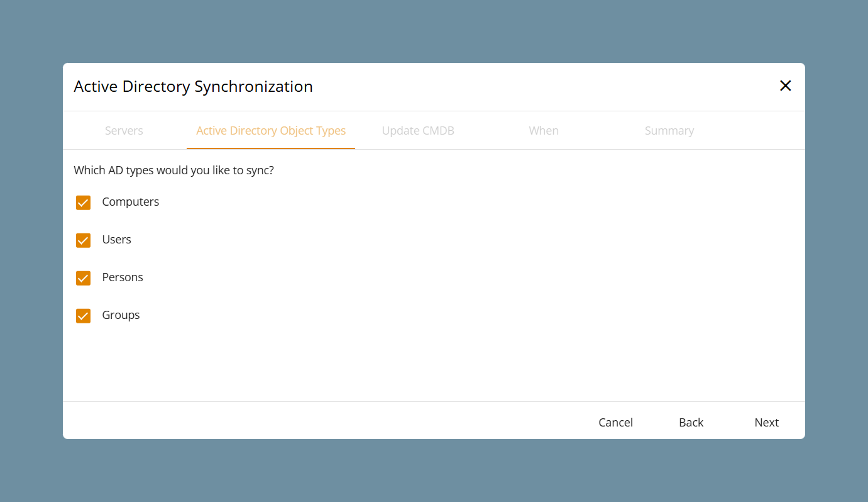This screenshot has height=502, width=868.
Task: Click the Cancel button
Action: click(615, 422)
